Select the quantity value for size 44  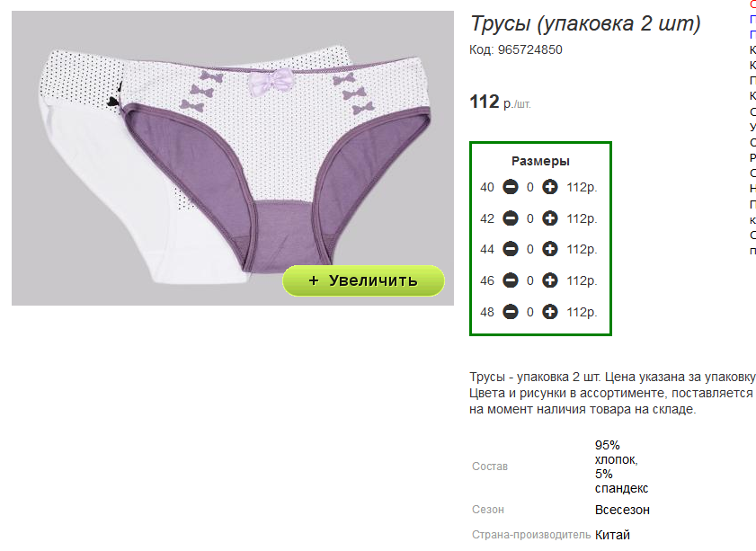(529, 250)
